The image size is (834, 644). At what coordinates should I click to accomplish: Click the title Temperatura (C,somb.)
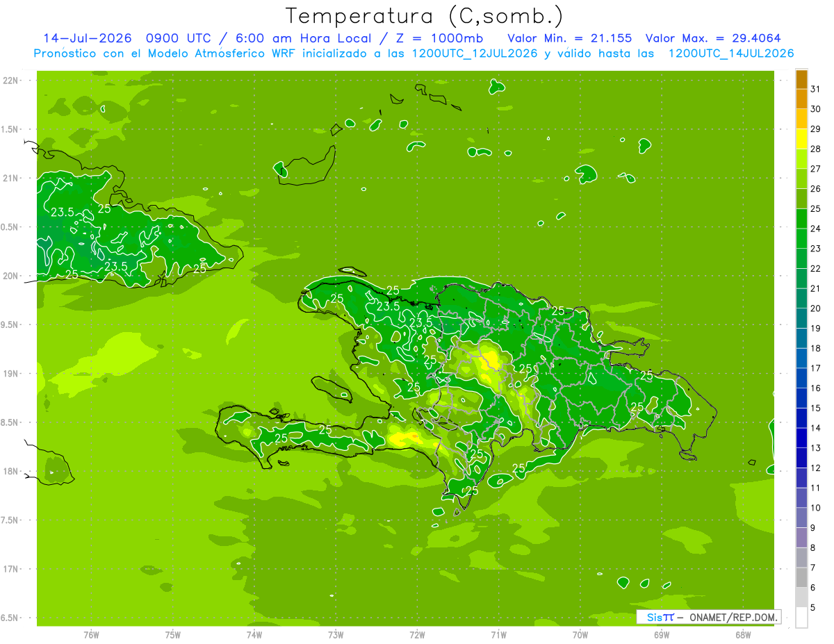[x=424, y=17]
